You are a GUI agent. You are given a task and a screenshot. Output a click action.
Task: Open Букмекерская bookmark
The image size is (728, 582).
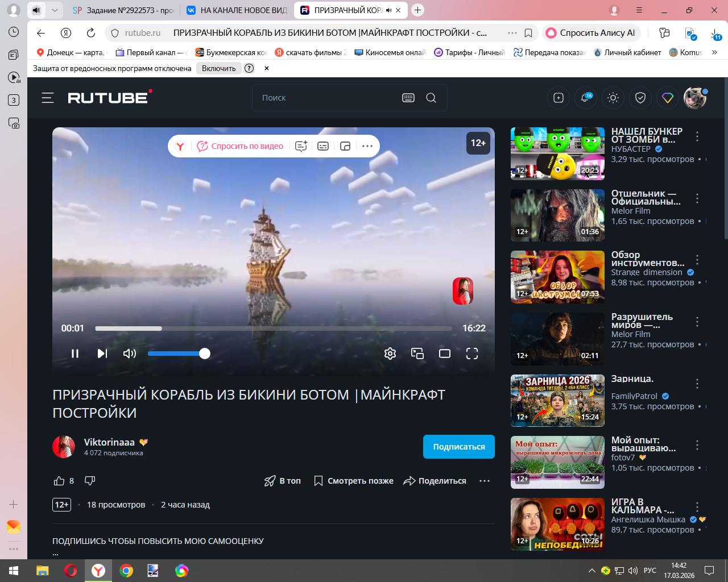click(x=231, y=52)
